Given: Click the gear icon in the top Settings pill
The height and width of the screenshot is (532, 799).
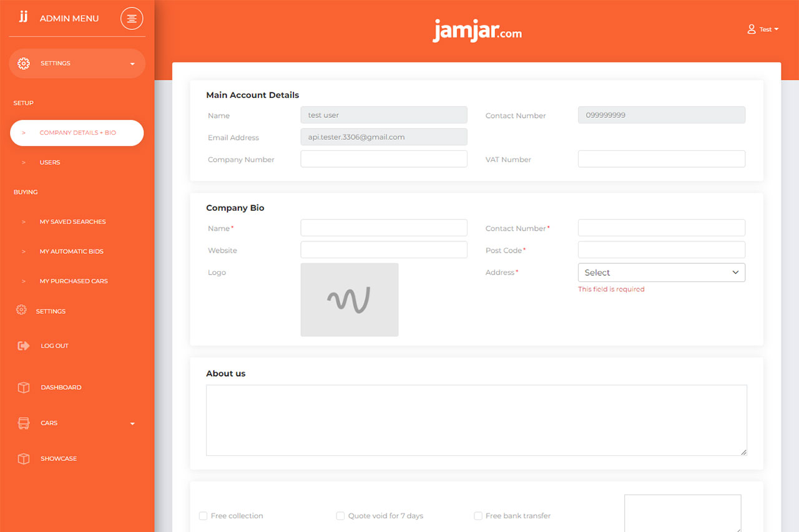Looking at the screenshot, I should point(24,64).
